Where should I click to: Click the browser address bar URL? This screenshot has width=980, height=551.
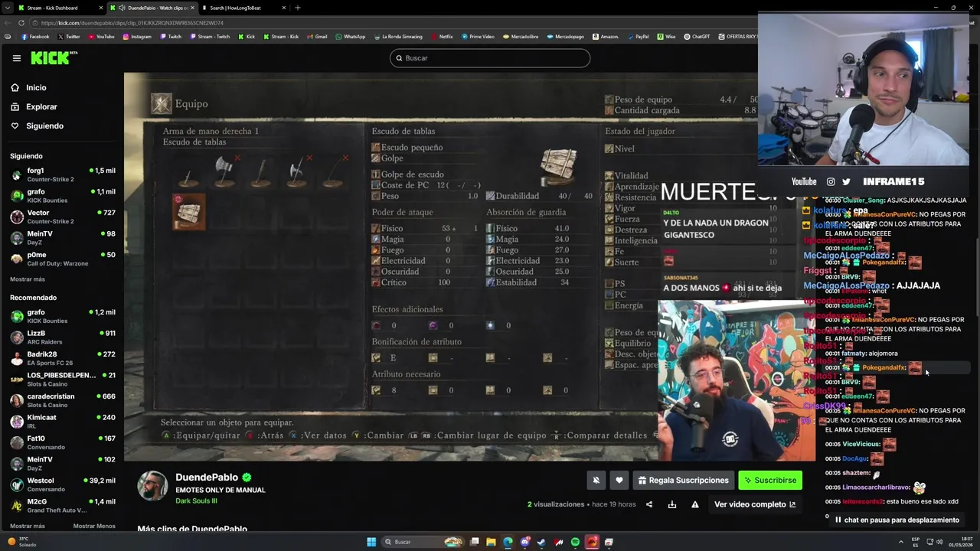point(132,23)
